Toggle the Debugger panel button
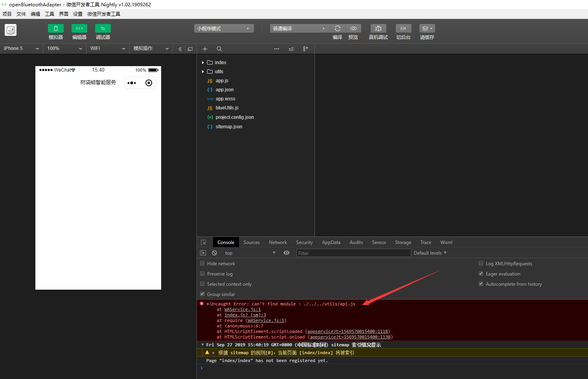Viewport: 588px width, 379px height. tap(103, 28)
